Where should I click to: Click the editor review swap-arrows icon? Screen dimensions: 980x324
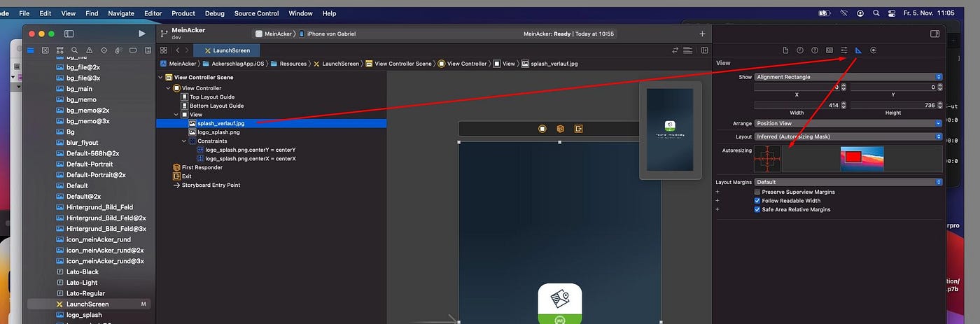(x=675, y=50)
